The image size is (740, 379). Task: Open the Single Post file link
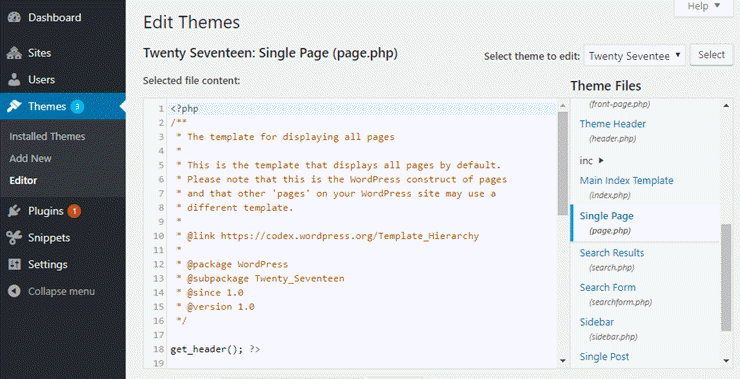point(604,357)
